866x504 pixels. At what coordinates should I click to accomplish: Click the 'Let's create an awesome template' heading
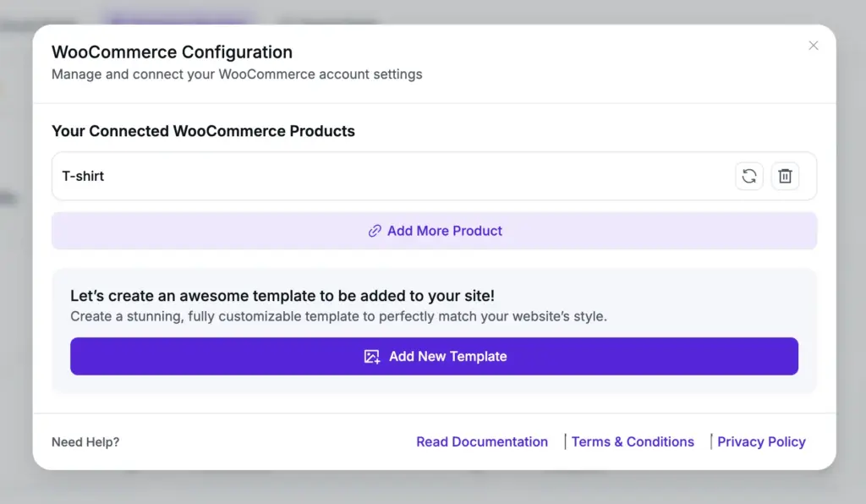(282, 296)
